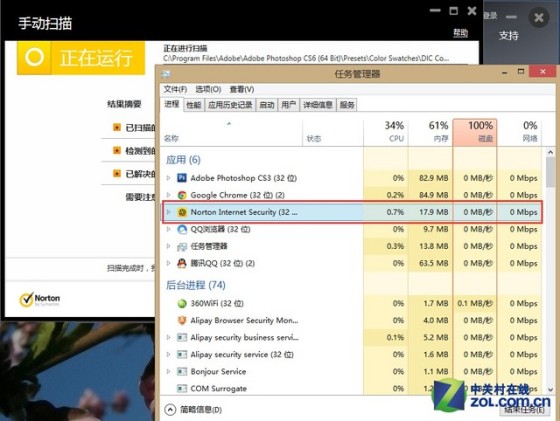The height and width of the screenshot is (421, 560).
Task: Expand the 腾讯QQ process group
Action: [x=169, y=263]
